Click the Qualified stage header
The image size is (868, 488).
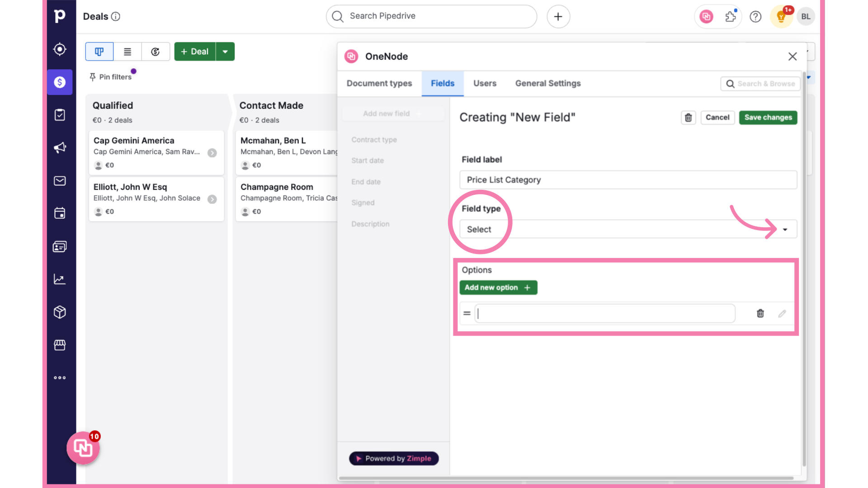click(x=156, y=112)
